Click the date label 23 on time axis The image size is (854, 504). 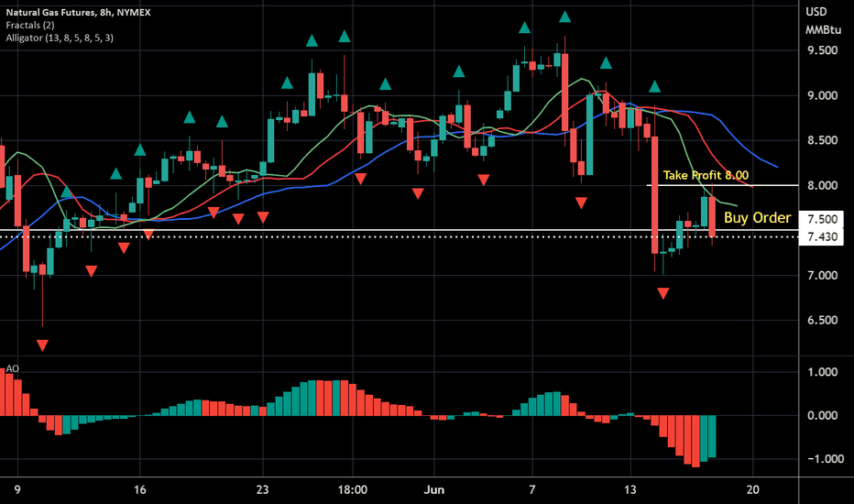[262, 490]
